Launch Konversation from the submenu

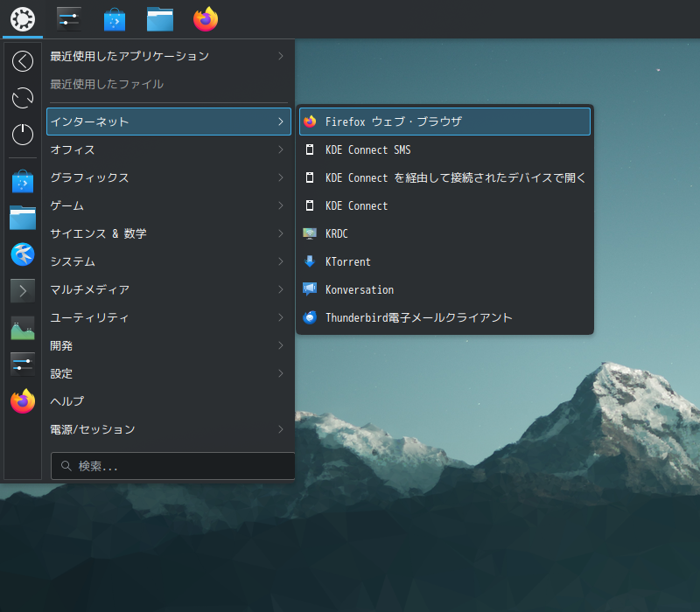[444, 289]
